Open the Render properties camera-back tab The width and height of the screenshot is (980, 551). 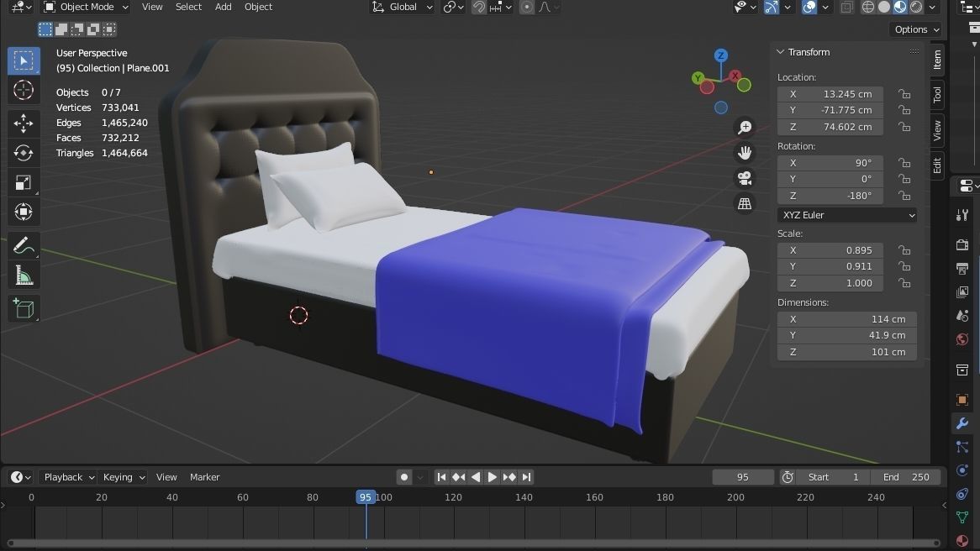tap(962, 244)
